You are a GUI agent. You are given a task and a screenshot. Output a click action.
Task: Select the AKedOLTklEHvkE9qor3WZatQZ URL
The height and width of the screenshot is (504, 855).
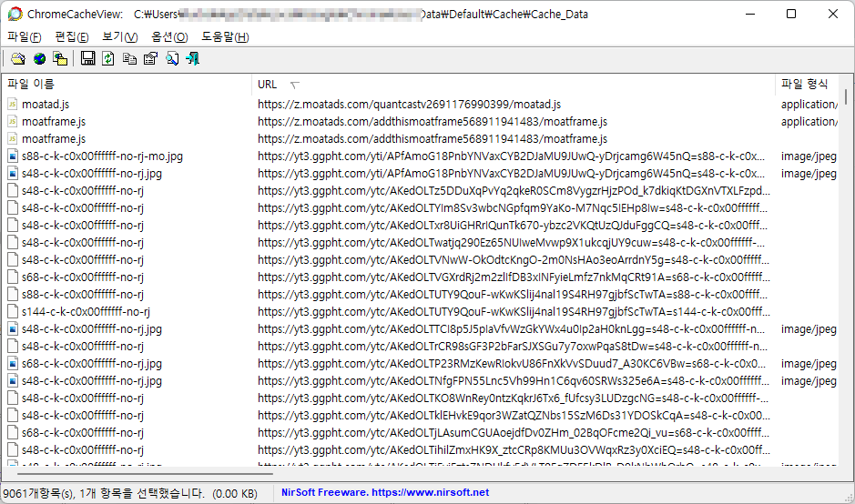point(514,416)
